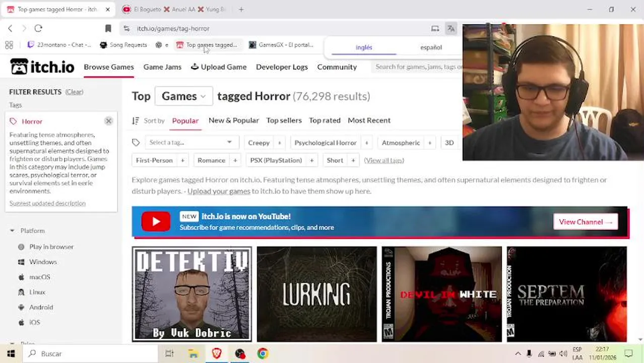Sort by Top rated
This screenshot has height=363, width=644.
325,120
